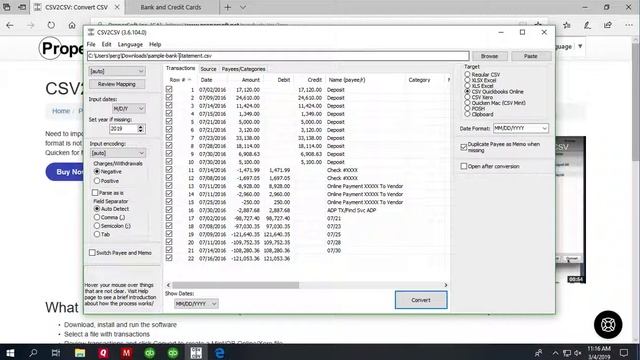Click the file path input field

pyautogui.click(x=278, y=56)
